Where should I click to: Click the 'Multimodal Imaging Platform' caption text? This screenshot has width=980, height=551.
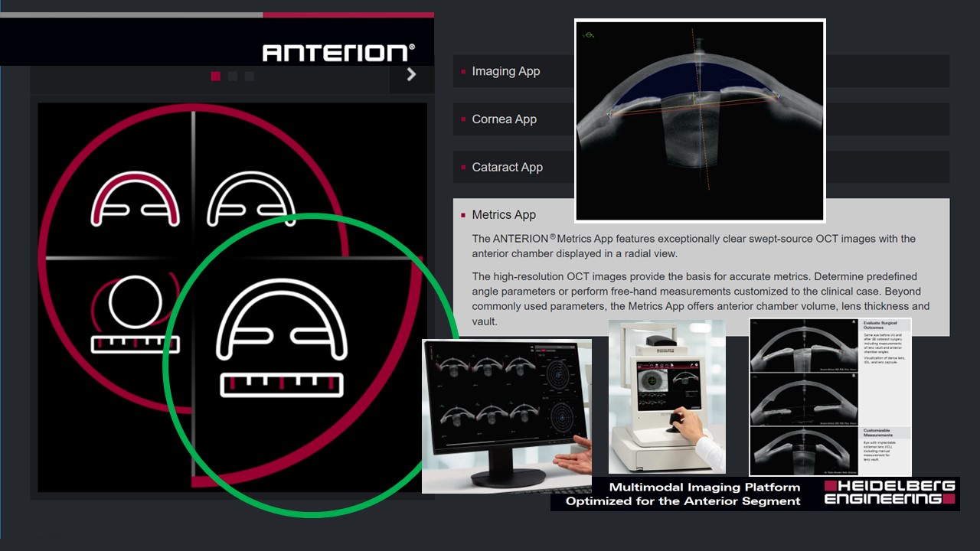pos(704,487)
